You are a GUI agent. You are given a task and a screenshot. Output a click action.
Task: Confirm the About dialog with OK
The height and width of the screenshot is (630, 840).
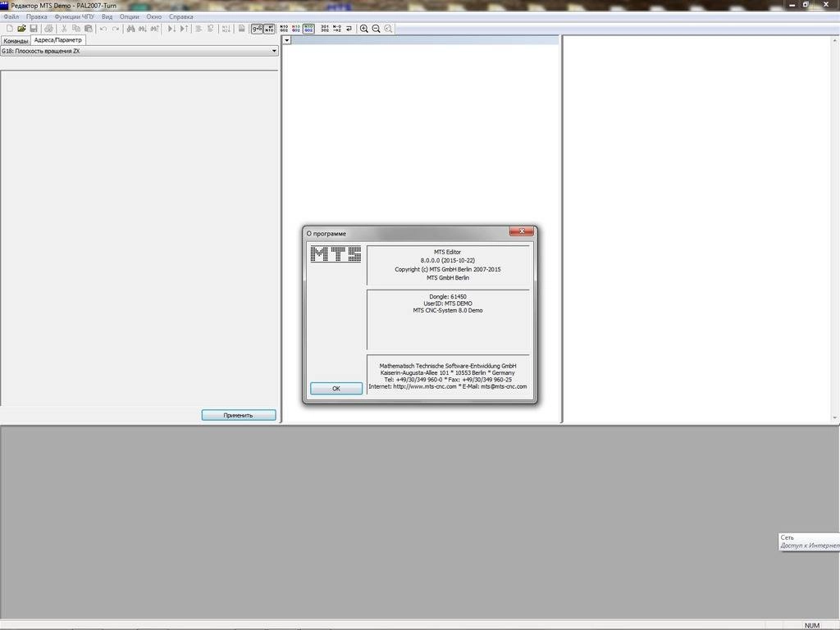pyautogui.click(x=336, y=388)
